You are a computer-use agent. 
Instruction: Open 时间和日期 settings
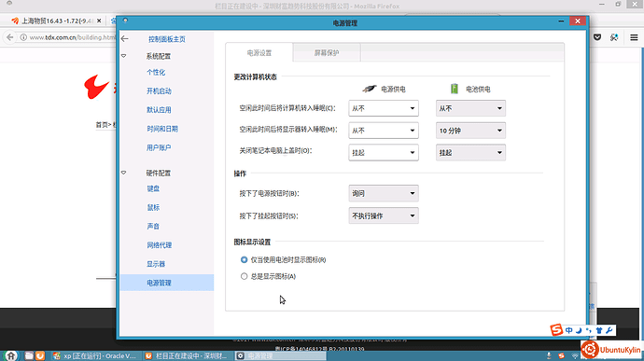[x=162, y=129]
